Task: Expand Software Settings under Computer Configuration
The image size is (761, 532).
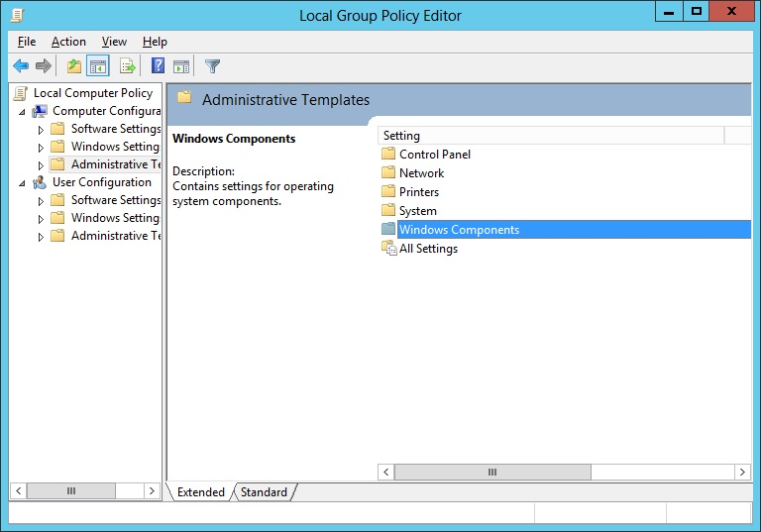Action: pyautogui.click(x=41, y=130)
